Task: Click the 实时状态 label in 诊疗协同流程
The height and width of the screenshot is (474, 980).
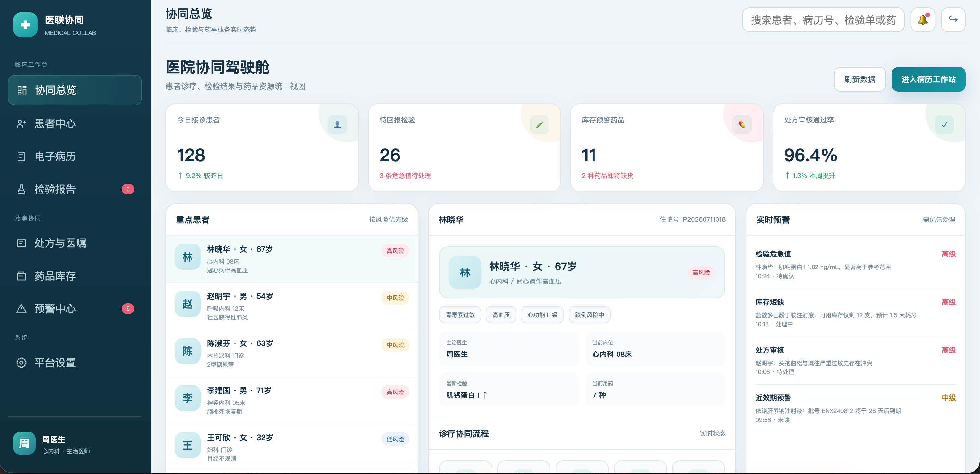Action: tap(712, 433)
